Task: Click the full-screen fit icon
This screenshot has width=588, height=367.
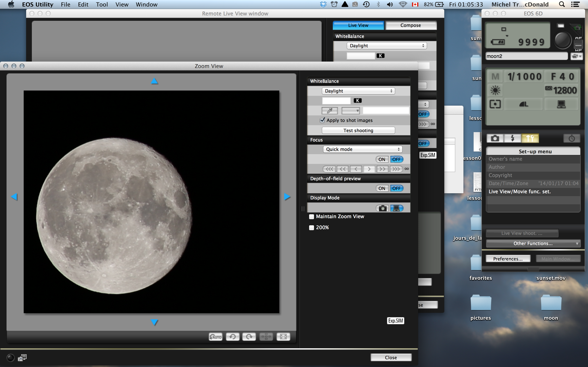Action: point(283,337)
